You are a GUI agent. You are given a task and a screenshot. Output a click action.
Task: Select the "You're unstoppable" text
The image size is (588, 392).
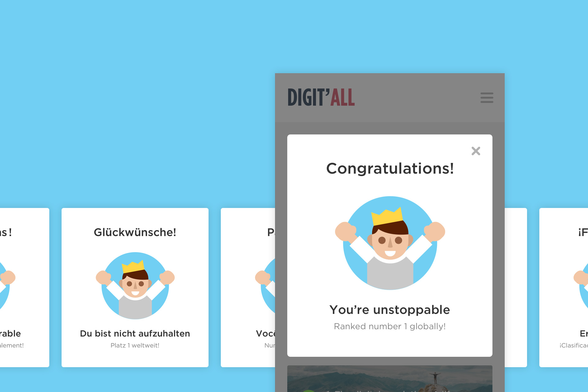point(390,310)
